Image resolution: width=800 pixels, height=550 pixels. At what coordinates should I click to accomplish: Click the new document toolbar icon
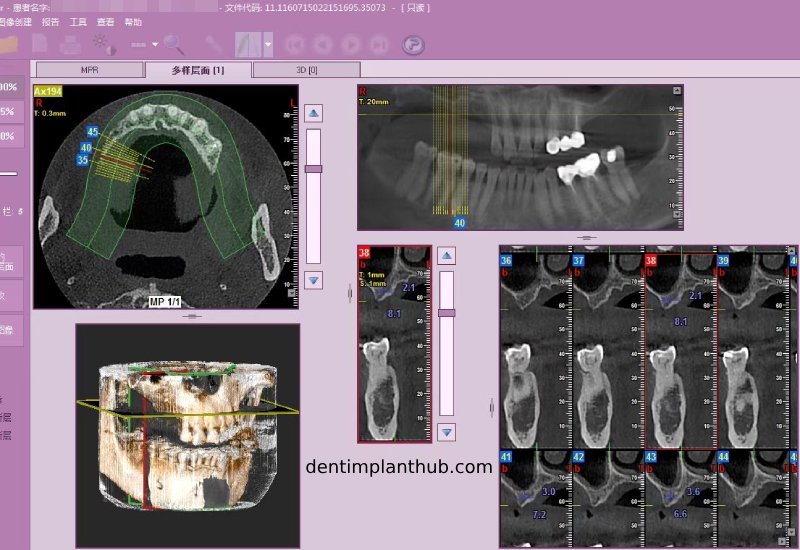coord(40,44)
